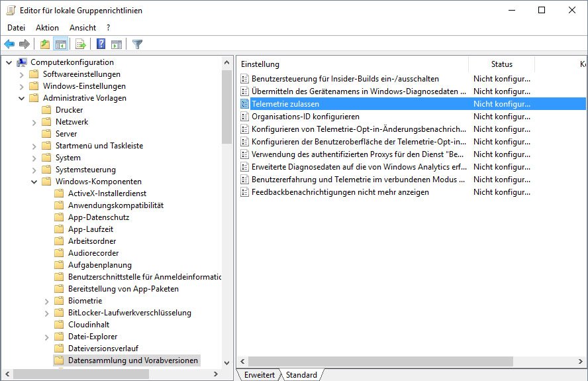Select Aufgabenplanung tree entry

(100, 265)
